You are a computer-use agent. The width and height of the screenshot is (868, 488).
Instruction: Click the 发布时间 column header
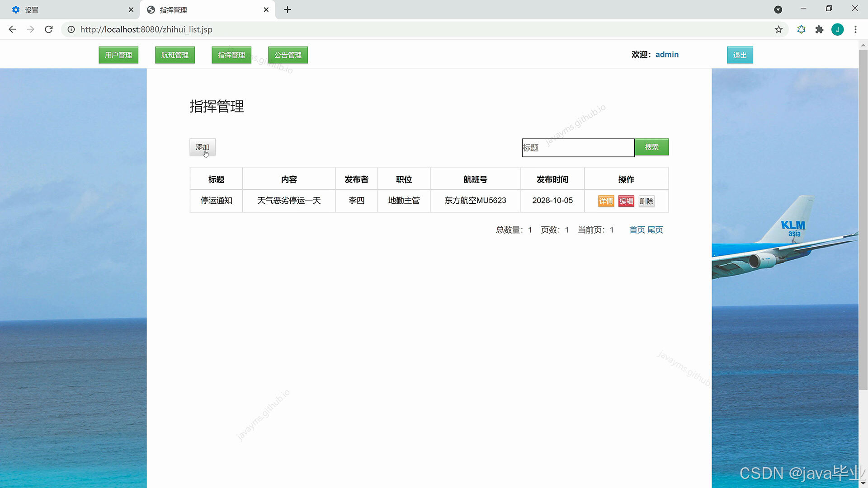552,179
